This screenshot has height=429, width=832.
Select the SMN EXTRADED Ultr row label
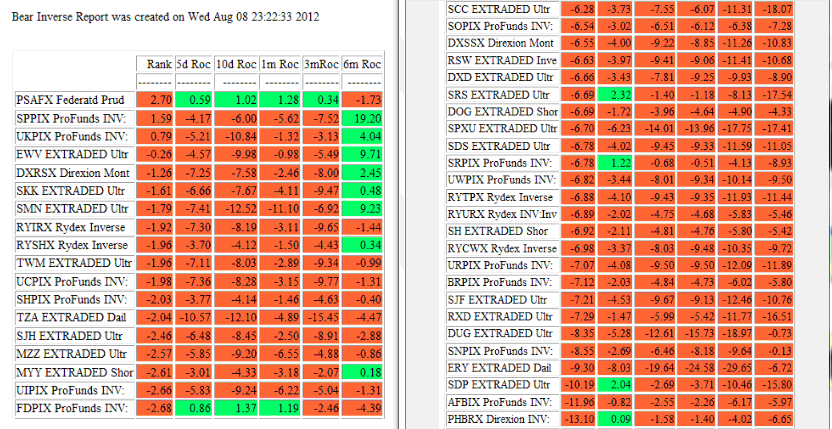click(x=74, y=208)
